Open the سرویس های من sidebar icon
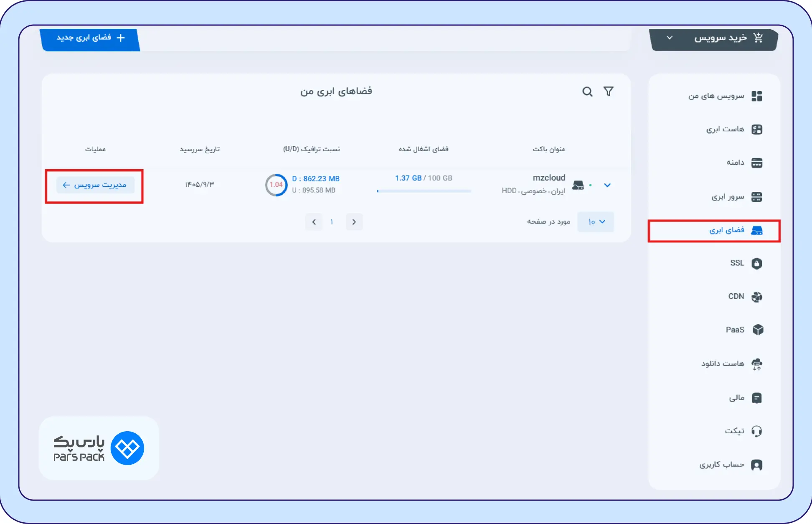Image resolution: width=812 pixels, height=524 pixels. tap(757, 96)
